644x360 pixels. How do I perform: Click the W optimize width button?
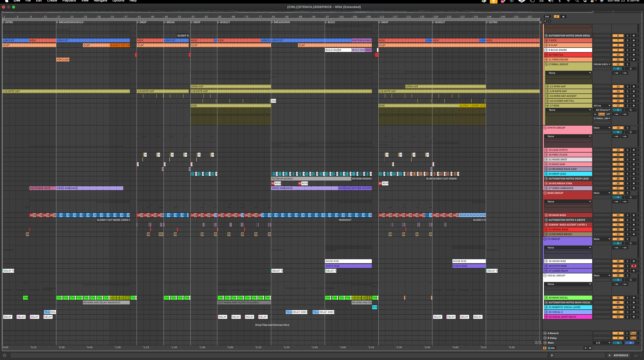(x=590, y=348)
